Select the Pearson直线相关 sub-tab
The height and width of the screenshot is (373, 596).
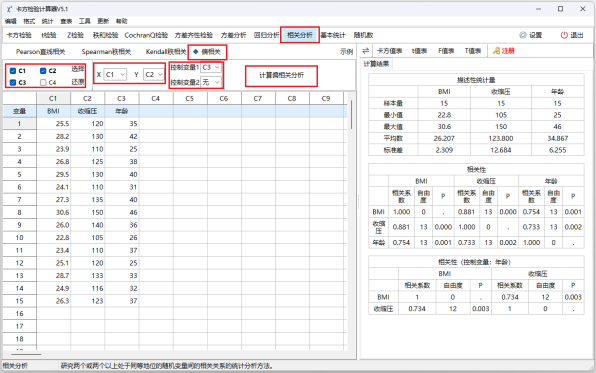point(40,52)
